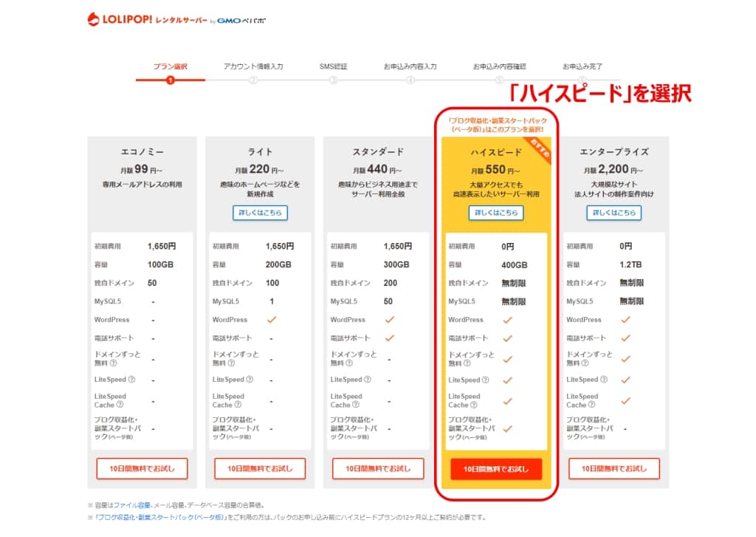Click スタンダード WordPress checkmark
This screenshot has width=756, height=537.
[390, 319]
